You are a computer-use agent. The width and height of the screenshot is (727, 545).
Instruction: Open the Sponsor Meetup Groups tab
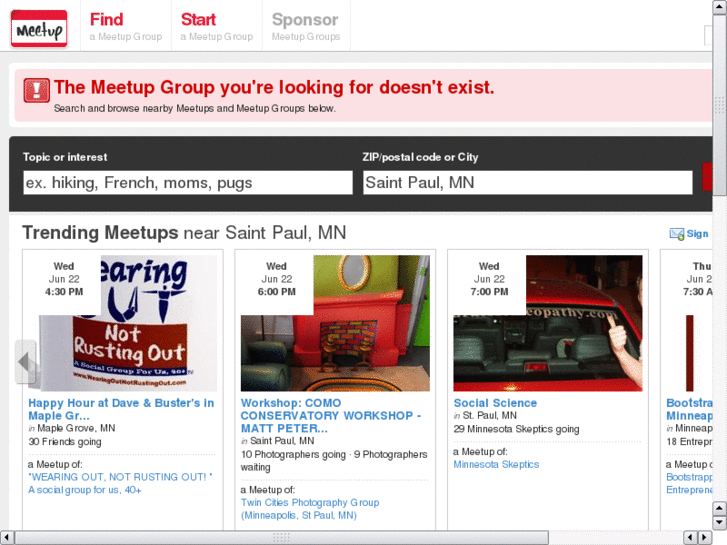coord(305,26)
